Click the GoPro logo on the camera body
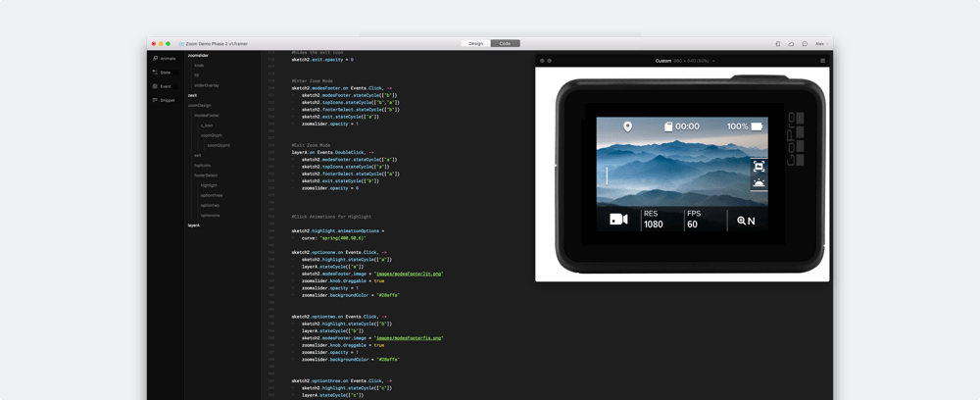This screenshot has height=400, width=980. (x=795, y=139)
